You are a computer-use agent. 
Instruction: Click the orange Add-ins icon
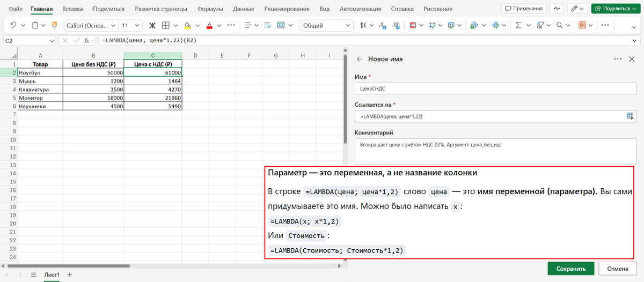583,25
